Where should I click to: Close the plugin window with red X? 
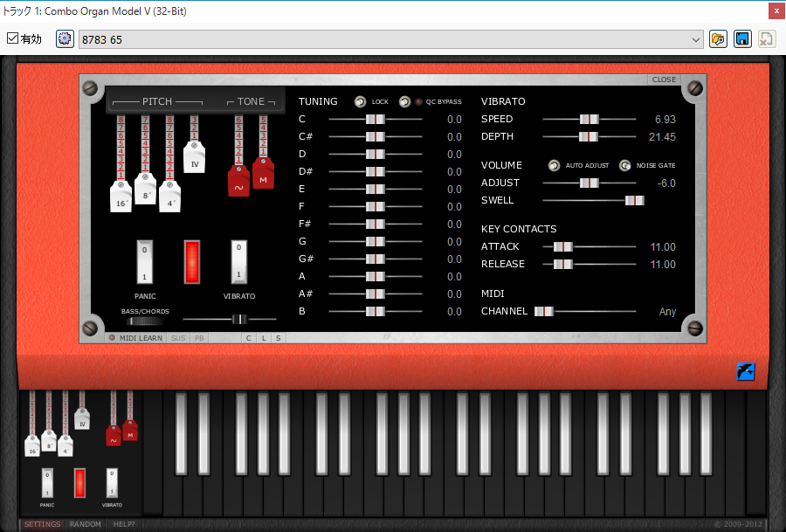click(x=776, y=11)
